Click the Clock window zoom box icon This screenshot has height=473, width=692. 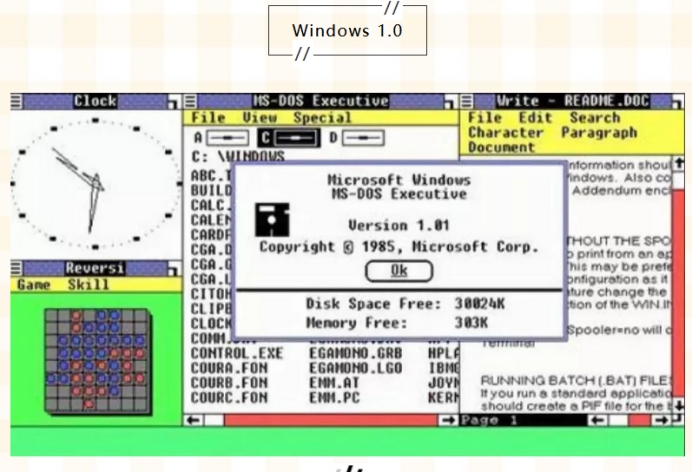click(x=174, y=102)
